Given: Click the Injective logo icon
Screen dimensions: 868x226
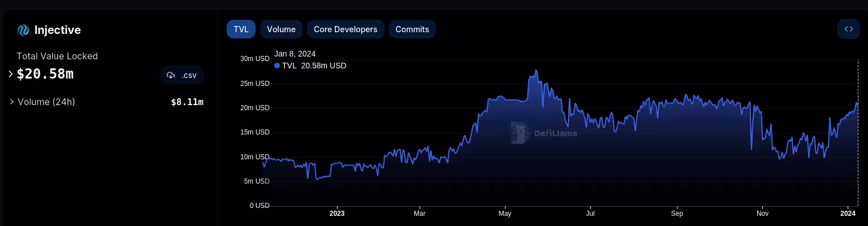Looking at the screenshot, I should [x=23, y=30].
